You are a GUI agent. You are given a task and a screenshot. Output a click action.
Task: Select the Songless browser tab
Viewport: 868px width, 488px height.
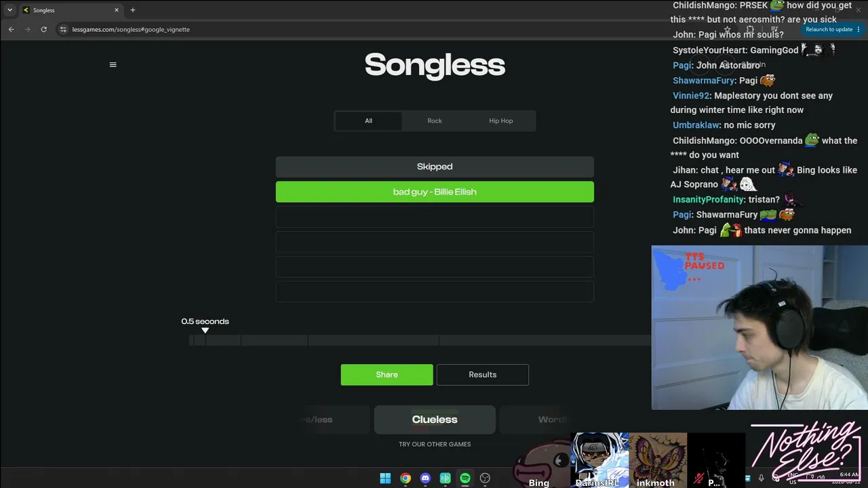click(71, 10)
